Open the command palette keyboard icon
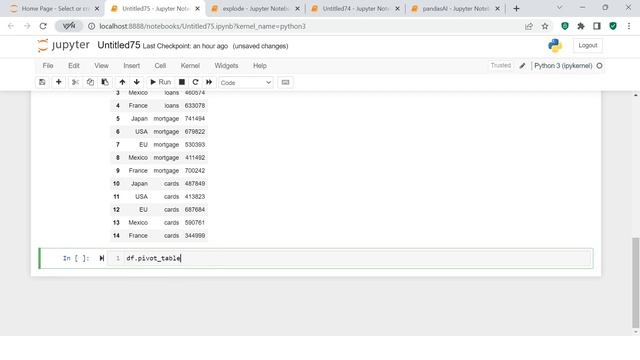 (285, 82)
